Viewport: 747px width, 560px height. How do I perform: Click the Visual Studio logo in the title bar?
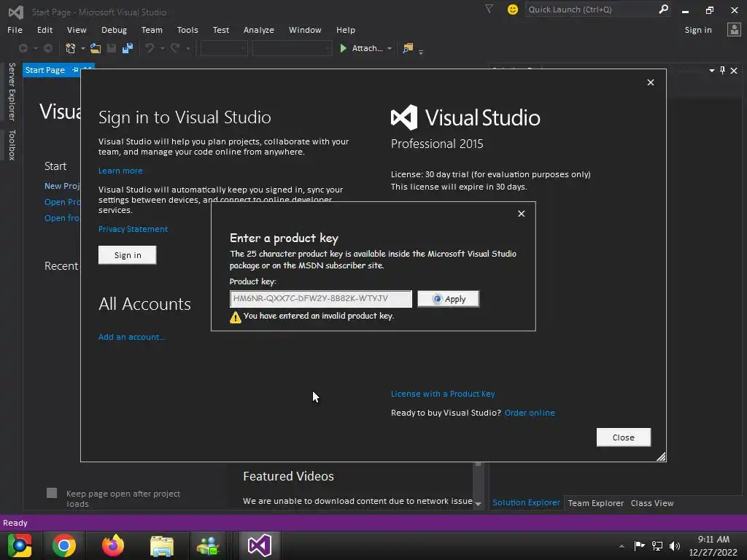tap(16, 12)
